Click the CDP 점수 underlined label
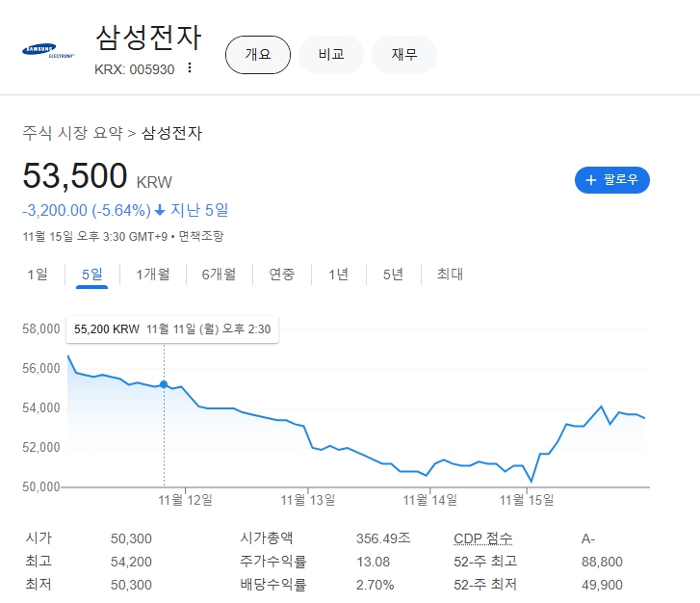Screen dimensions: 700x603 pos(482,538)
